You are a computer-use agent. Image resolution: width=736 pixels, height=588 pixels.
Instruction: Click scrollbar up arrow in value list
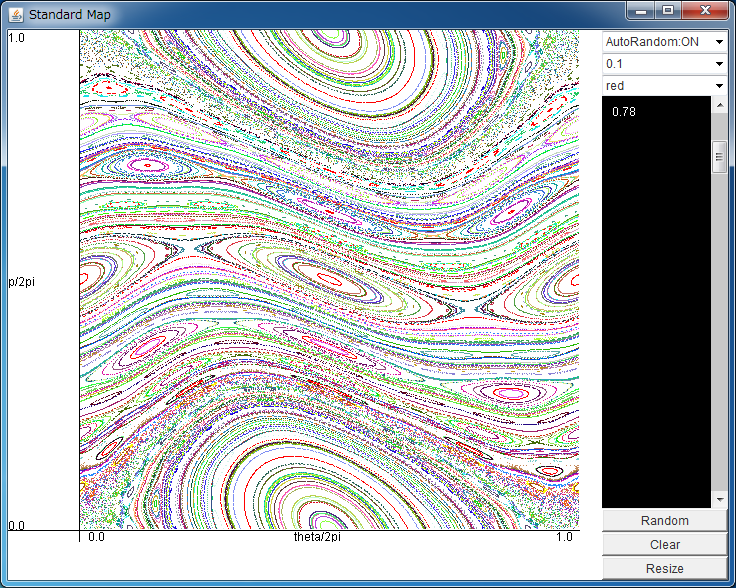[720, 105]
